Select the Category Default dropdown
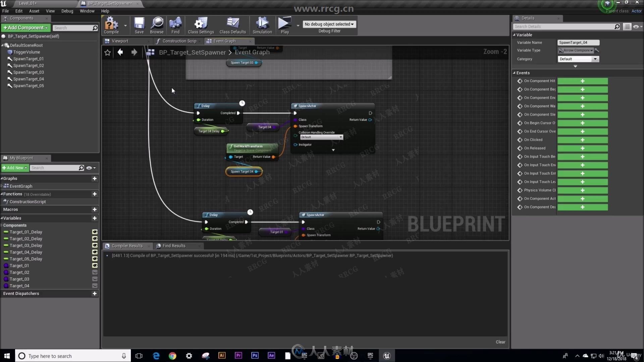Viewport: 644px width, 362px height. (578, 59)
